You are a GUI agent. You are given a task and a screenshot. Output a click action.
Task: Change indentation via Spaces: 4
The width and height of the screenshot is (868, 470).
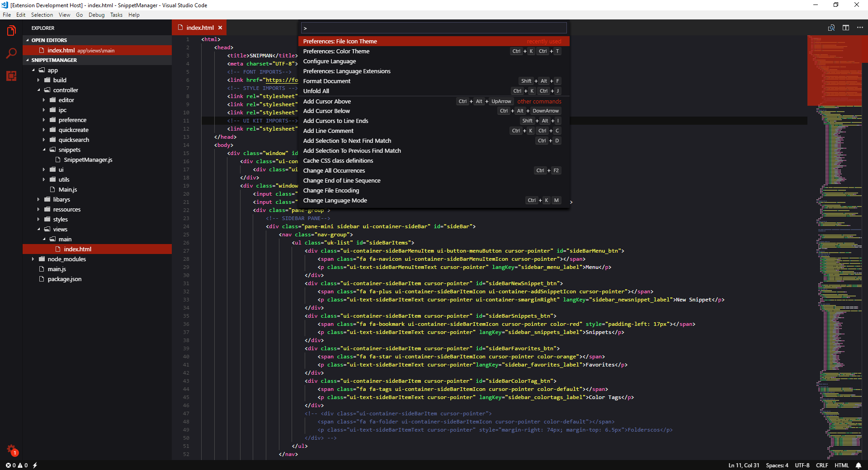(x=777, y=465)
